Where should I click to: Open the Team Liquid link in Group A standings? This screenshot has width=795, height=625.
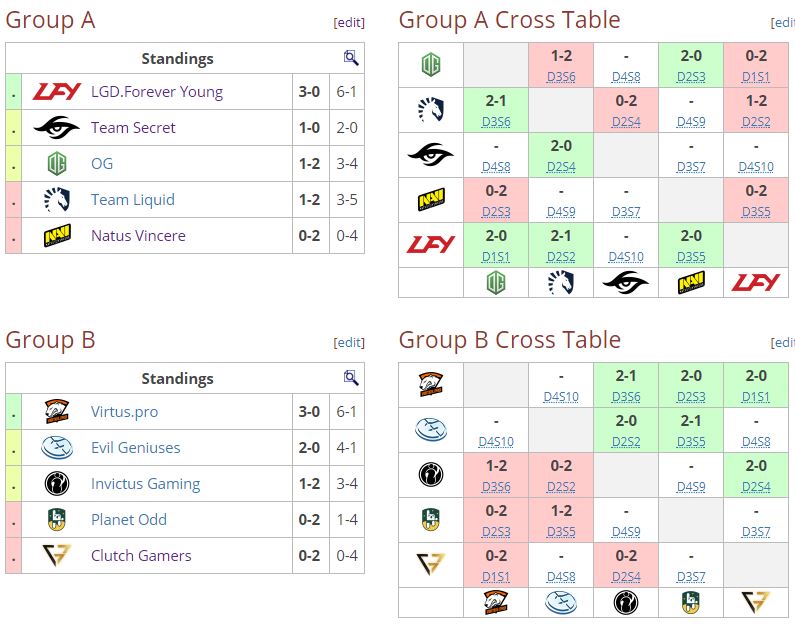(x=133, y=200)
